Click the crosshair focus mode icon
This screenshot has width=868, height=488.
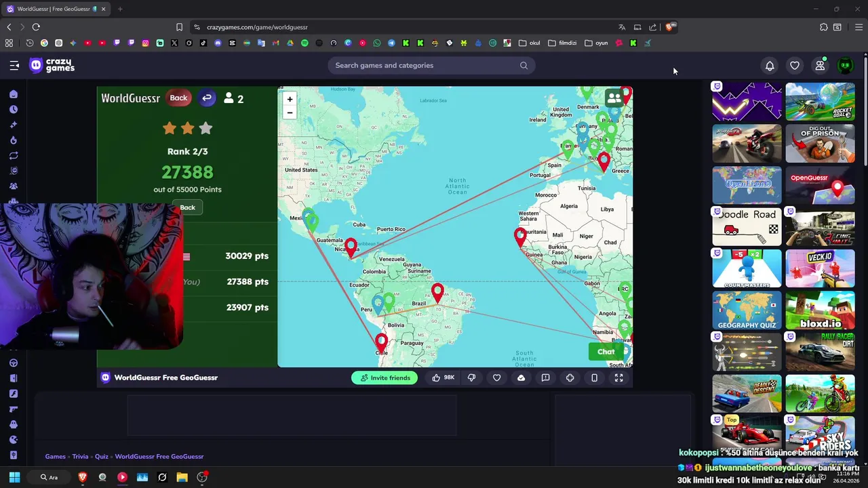pos(570,378)
